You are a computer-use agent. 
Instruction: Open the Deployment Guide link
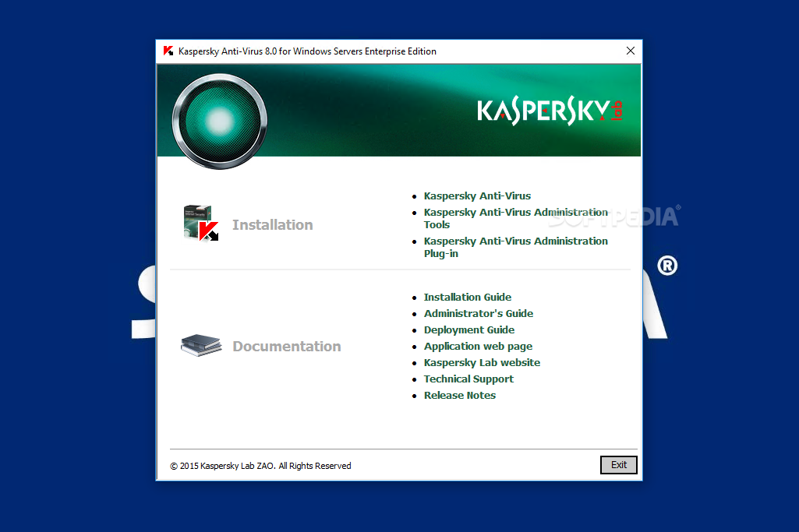tap(468, 330)
